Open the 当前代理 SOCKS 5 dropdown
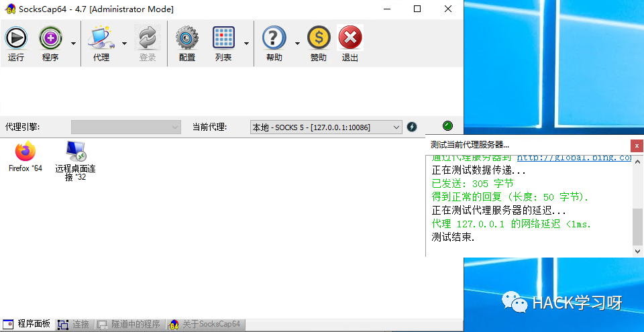Image resolution: width=644 pixels, height=332 pixels. coord(326,127)
